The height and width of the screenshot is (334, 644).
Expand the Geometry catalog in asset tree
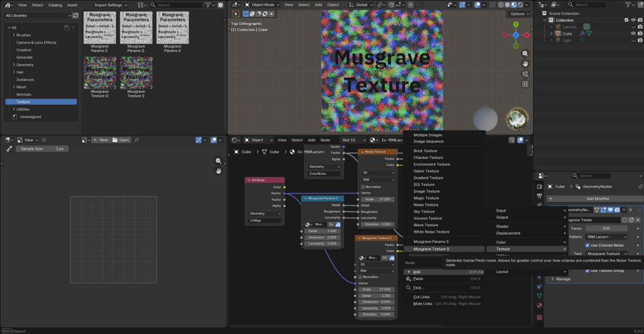coord(14,65)
